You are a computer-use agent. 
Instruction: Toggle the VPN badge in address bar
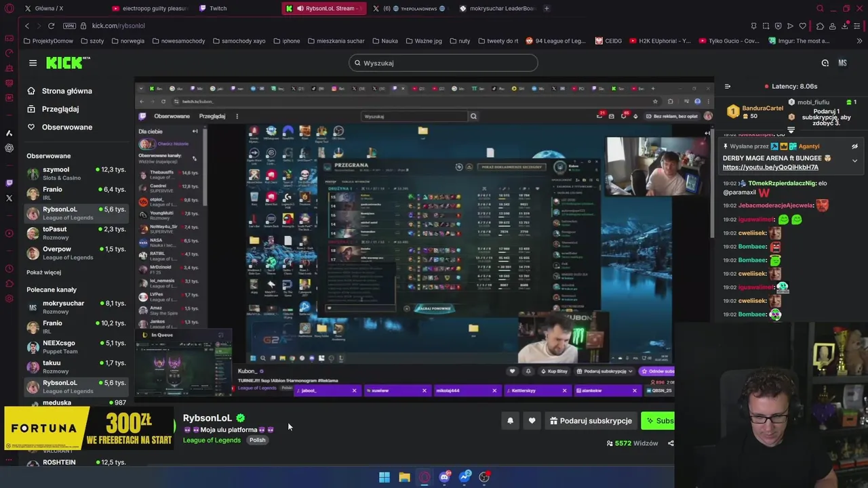(69, 26)
